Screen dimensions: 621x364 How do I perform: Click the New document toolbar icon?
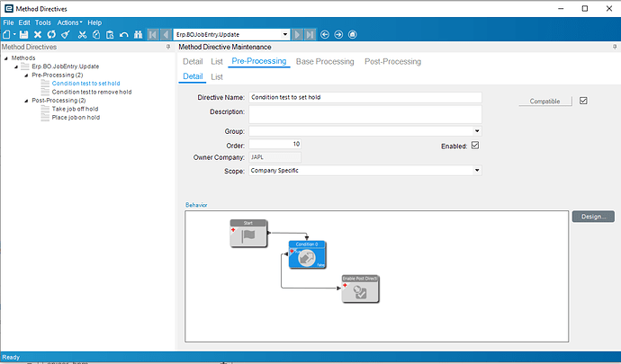tap(6, 34)
